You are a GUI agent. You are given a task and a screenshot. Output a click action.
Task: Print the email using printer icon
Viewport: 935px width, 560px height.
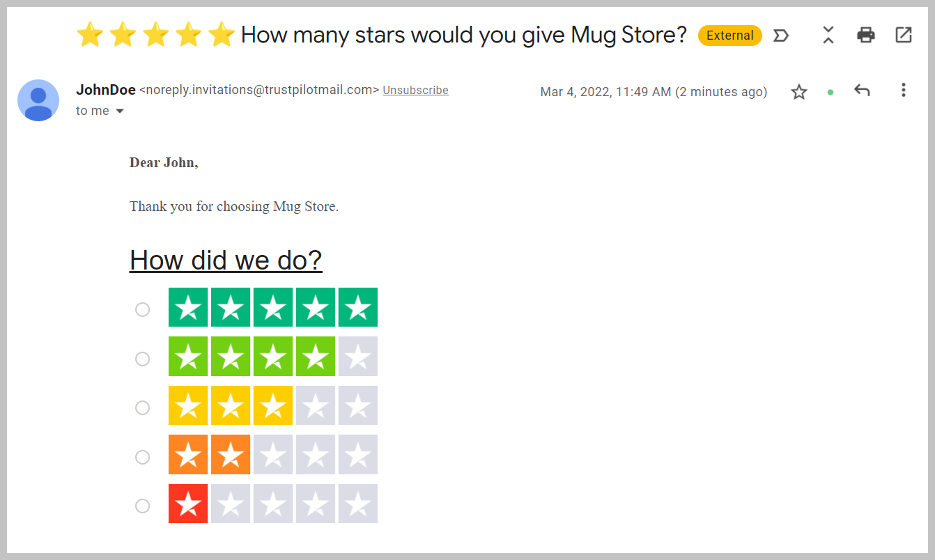tap(865, 35)
